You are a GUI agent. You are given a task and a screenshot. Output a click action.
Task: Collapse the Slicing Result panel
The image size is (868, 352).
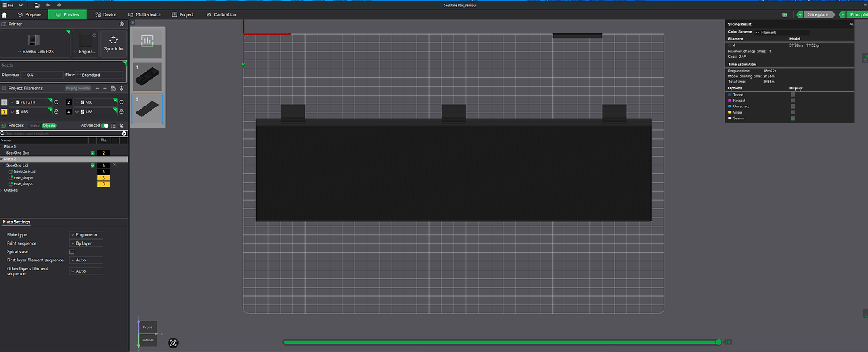pos(851,24)
